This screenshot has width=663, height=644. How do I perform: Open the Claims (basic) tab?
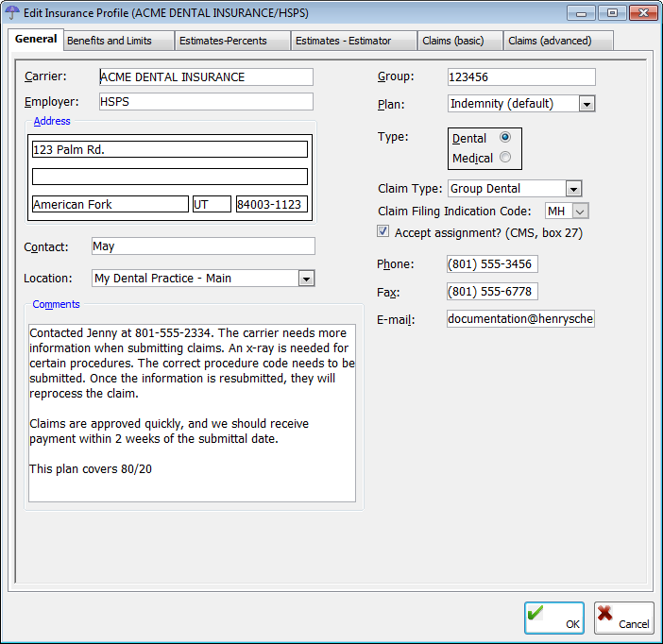coord(458,41)
